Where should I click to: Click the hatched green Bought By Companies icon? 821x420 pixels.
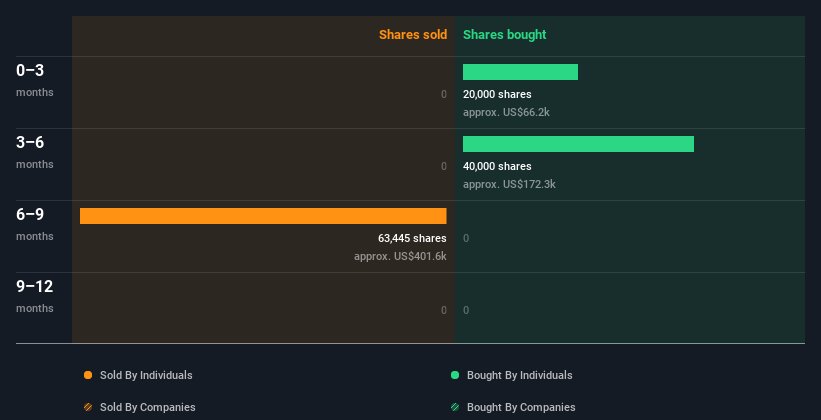455,407
